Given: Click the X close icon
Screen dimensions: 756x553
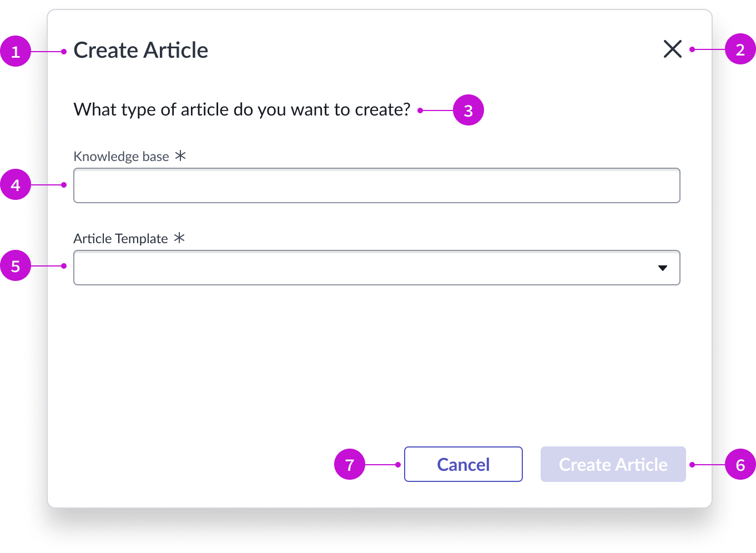Looking at the screenshot, I should point(672,49).
